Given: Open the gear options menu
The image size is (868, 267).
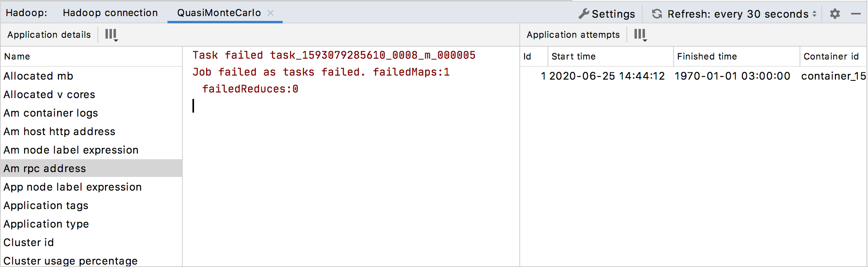Looking at the screenshot, I should (x=835, y=14).
